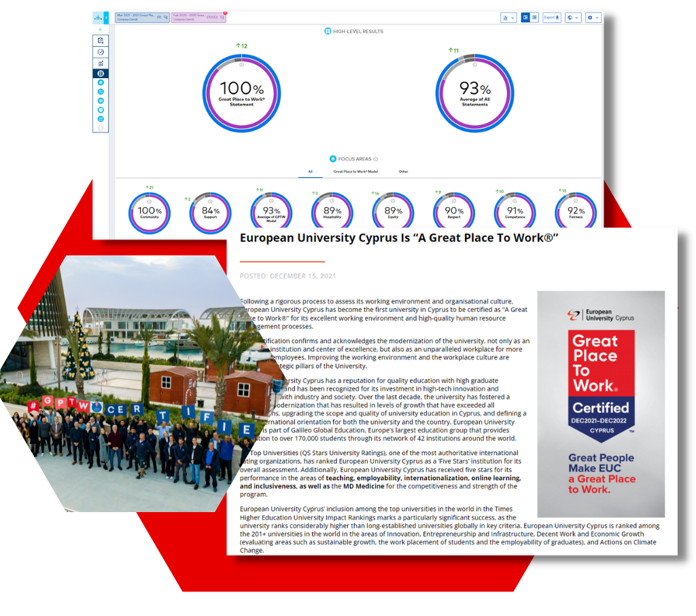Open the gear settings dropdown
The image size is (696, 616).
pos(593,18)
